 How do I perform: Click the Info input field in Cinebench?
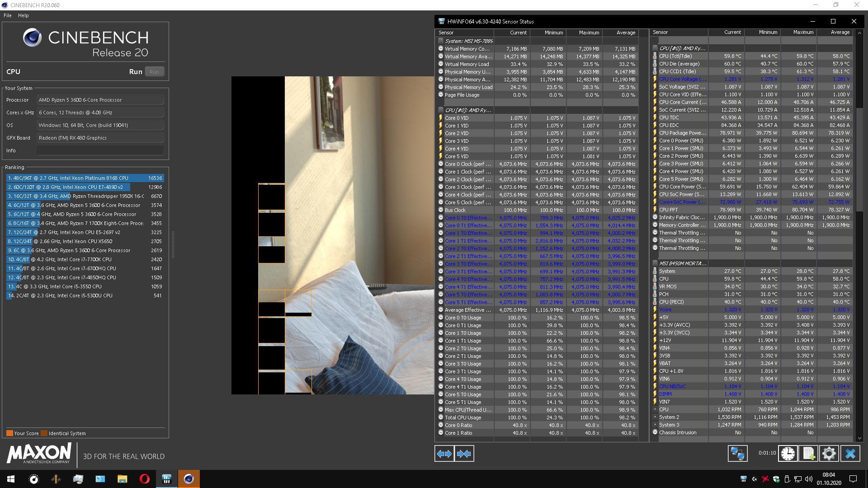pyautogui.click(x=100, y=150)
